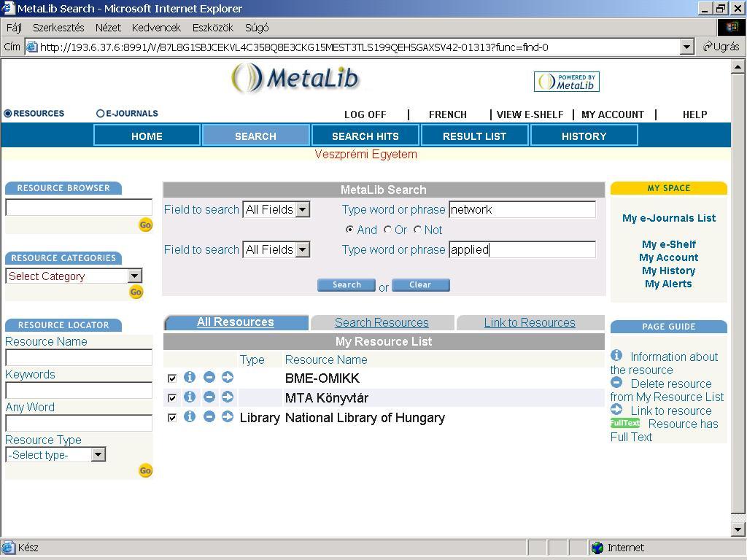This screenshot has height=560, width=747.
Task: Follow link arrow to MTA Könyvtár
Action: point(228,397)
